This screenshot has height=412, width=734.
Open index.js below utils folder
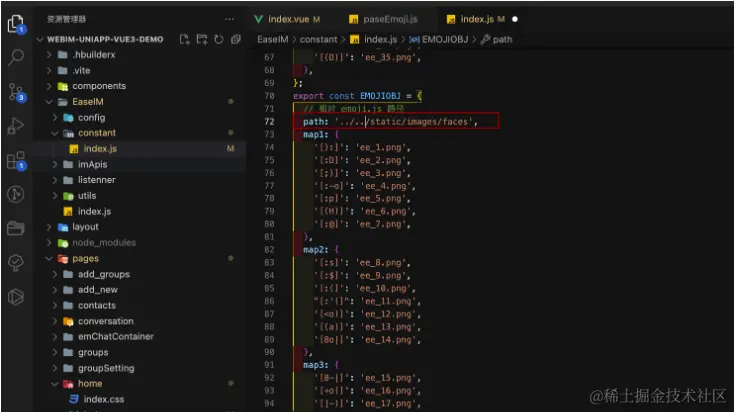pyautogui.click(x=94, y=211)
